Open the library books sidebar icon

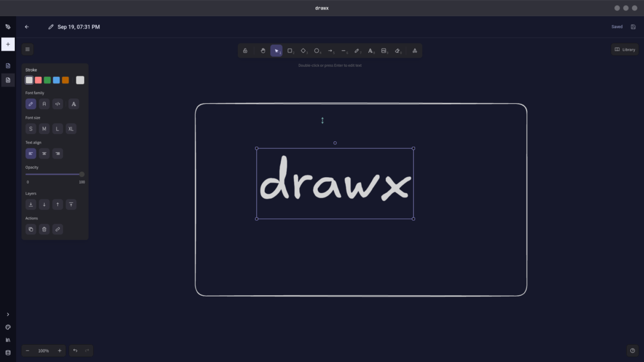[x=8, y=340]
